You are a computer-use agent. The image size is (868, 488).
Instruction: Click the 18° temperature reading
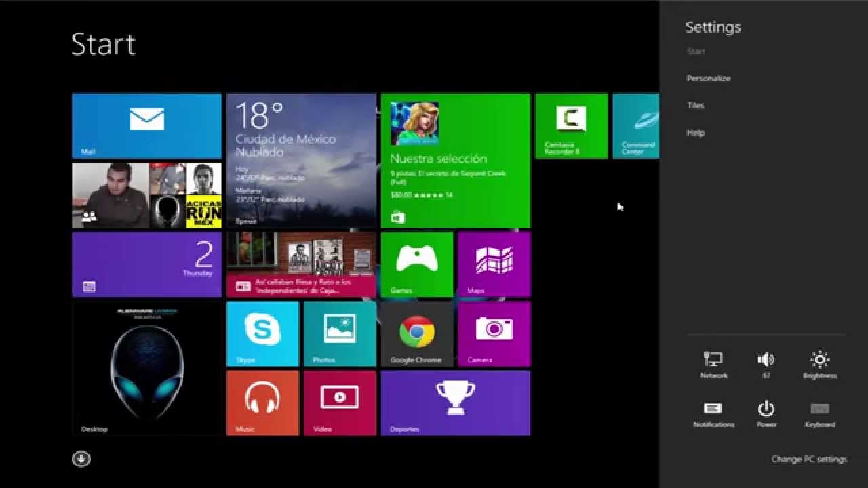click(258, 115)
